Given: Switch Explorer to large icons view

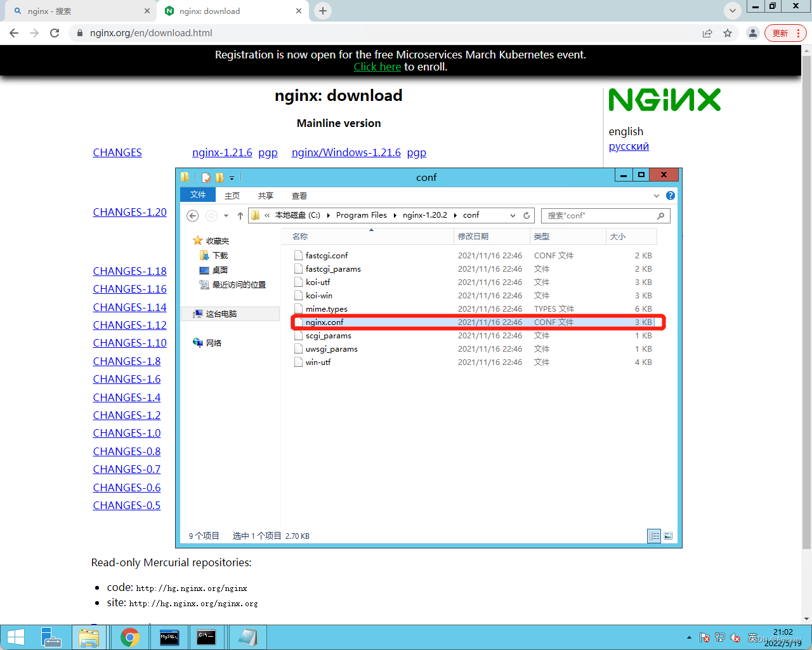Looking at the screenshot, I should coord(667,536).
